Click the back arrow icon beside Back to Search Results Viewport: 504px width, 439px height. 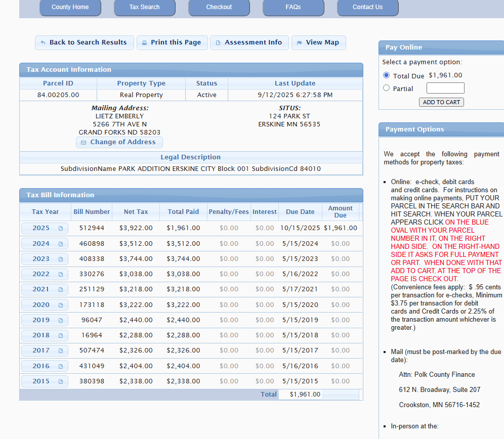coord(43,43)
